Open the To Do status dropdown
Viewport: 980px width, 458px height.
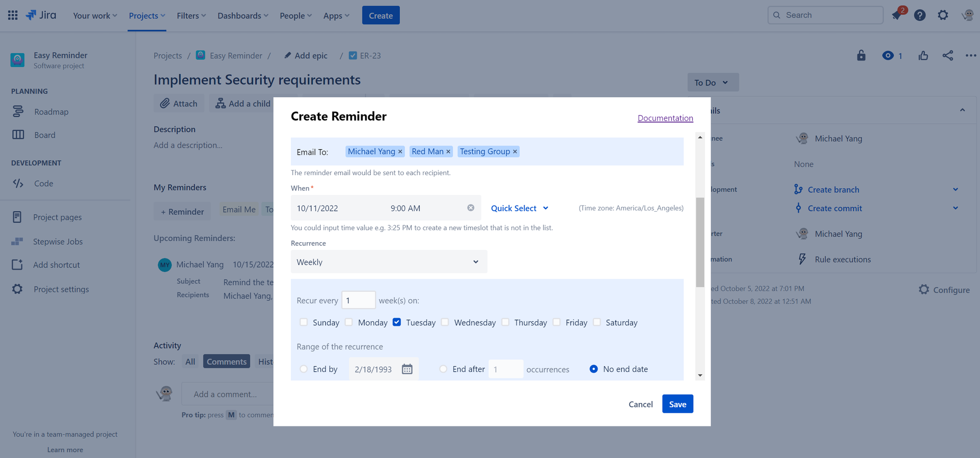tap(713, 82)
